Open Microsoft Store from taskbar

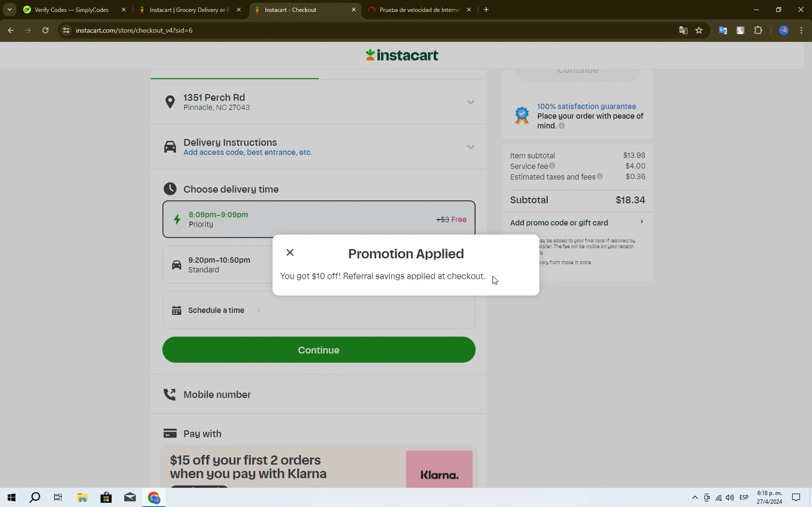pyautogui.click(x=106, y=497)
